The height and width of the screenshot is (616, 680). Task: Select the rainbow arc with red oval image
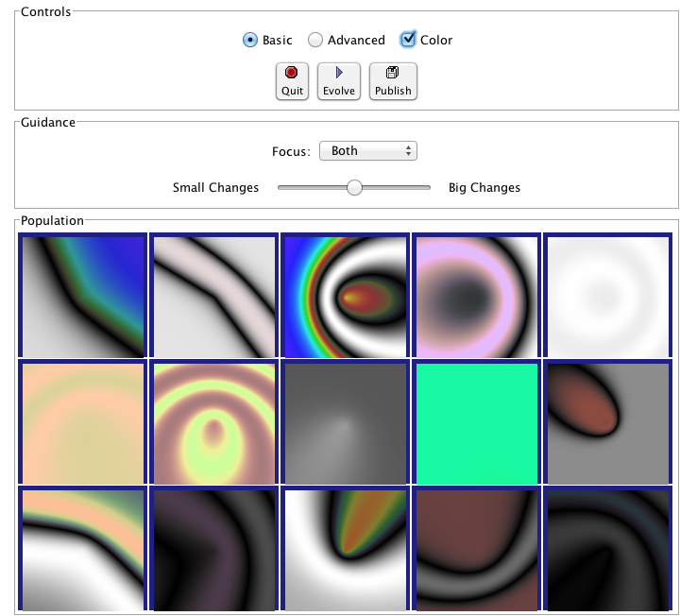coord(346,297)
